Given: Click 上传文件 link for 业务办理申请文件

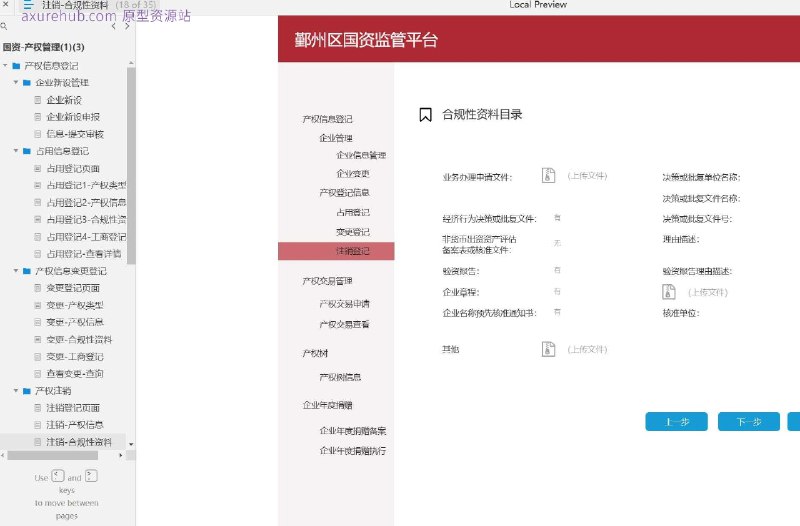Looking at the screenshot, I should (587, 176).
